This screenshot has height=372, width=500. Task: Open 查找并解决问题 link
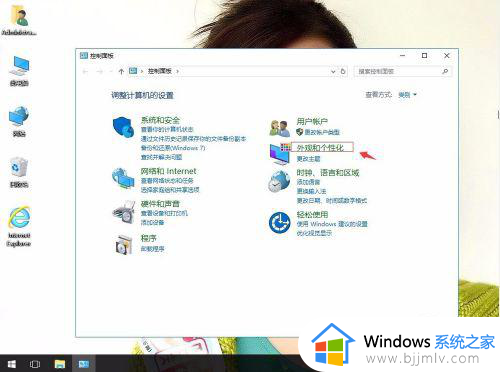pos(161,157)
